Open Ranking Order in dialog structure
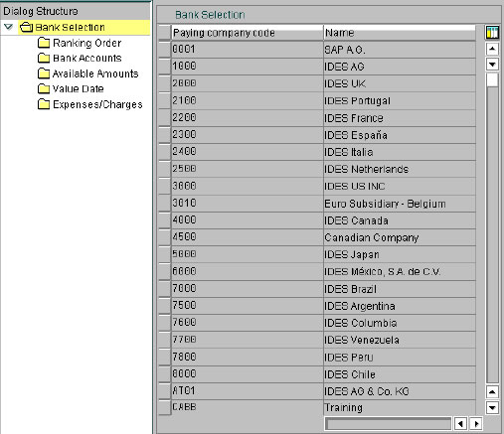This screenshot has height=434, width=504. click(x=87, y=43)
